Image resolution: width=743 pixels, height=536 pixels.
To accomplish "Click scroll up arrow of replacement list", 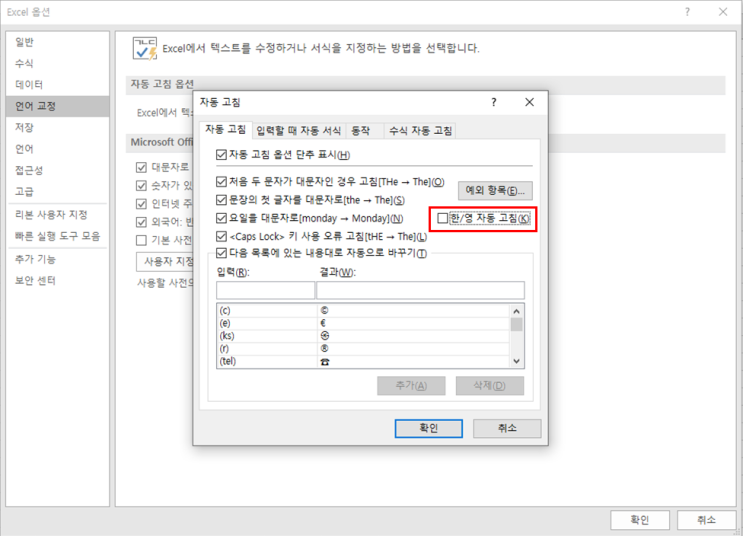I will pos(516,311).
